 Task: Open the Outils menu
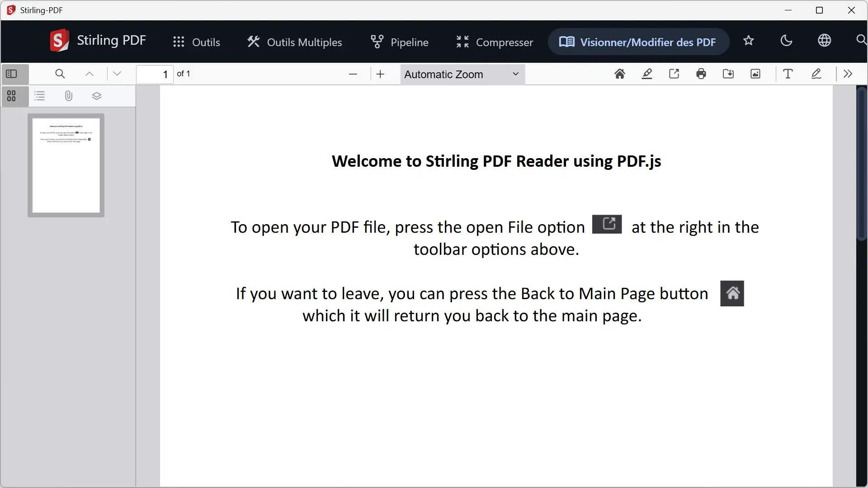[197, 42]
